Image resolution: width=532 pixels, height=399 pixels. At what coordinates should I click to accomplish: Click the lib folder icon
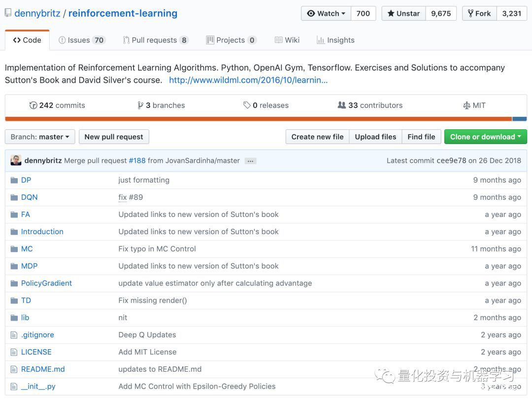click(x=14, y=318)
